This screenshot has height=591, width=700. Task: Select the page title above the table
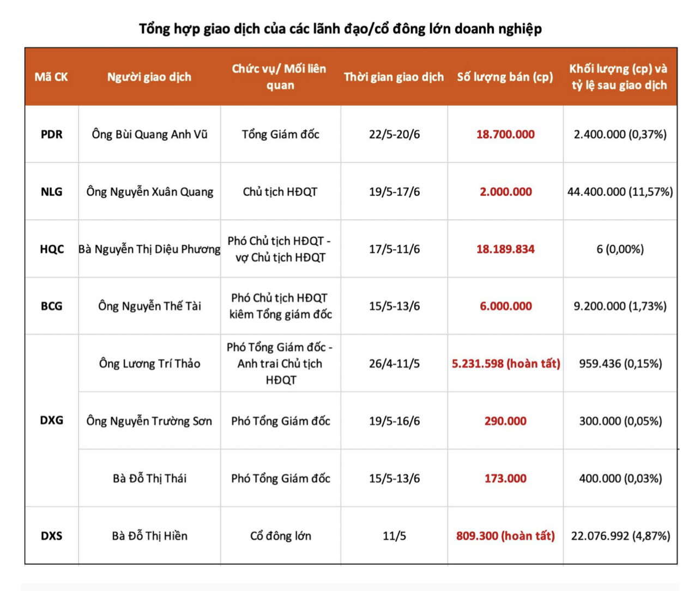pyautogui.click(x=340, y=28)
